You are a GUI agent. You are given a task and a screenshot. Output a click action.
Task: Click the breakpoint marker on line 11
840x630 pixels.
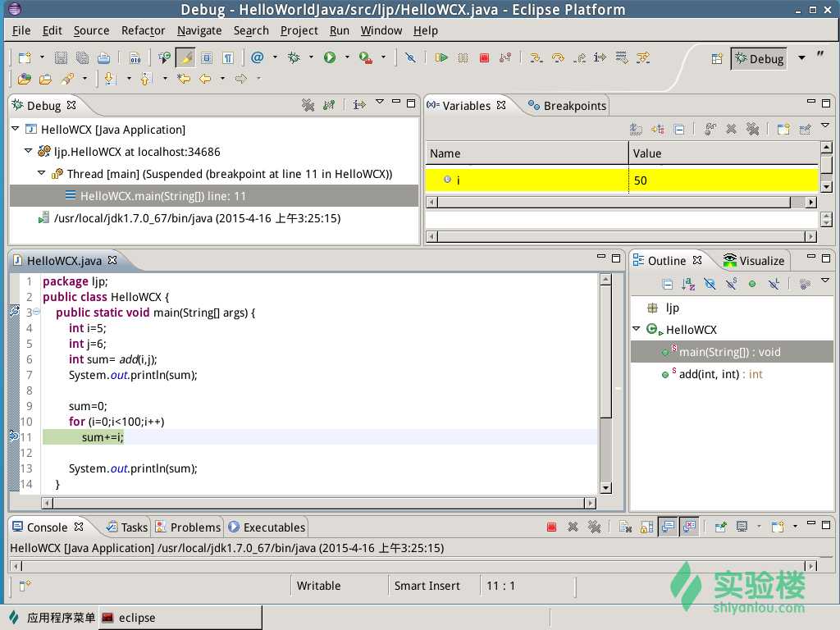14,436
